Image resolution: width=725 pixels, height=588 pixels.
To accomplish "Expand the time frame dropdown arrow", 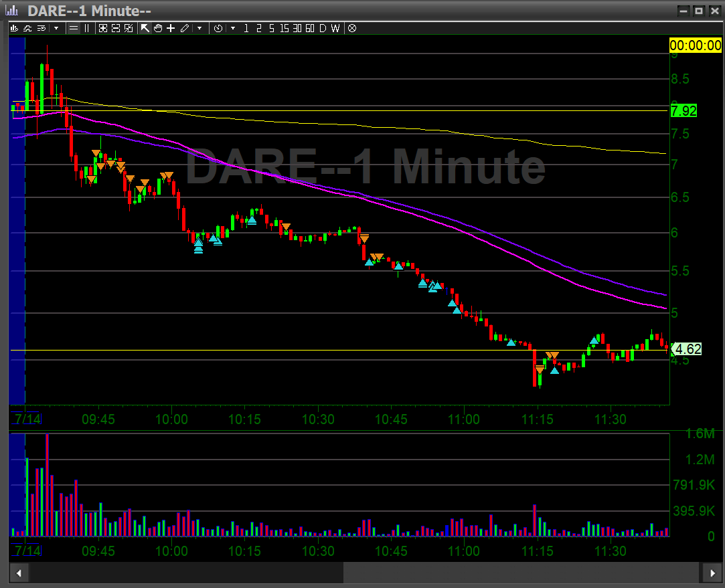I will (233, 28).
